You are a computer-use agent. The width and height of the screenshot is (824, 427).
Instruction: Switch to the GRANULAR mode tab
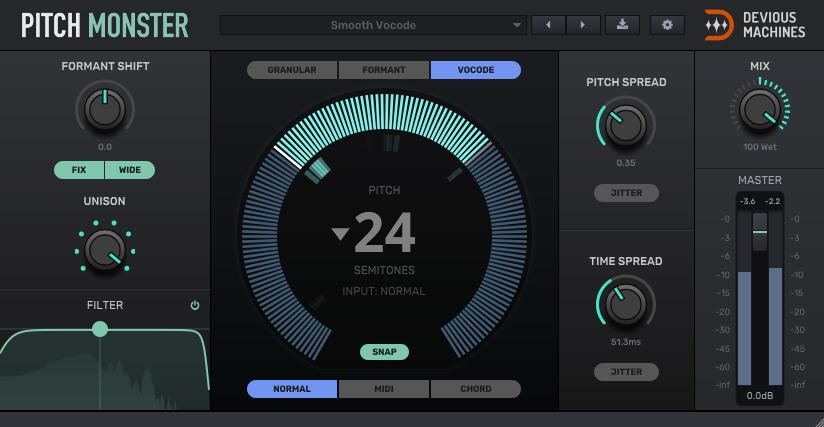[x=292, y=70]
